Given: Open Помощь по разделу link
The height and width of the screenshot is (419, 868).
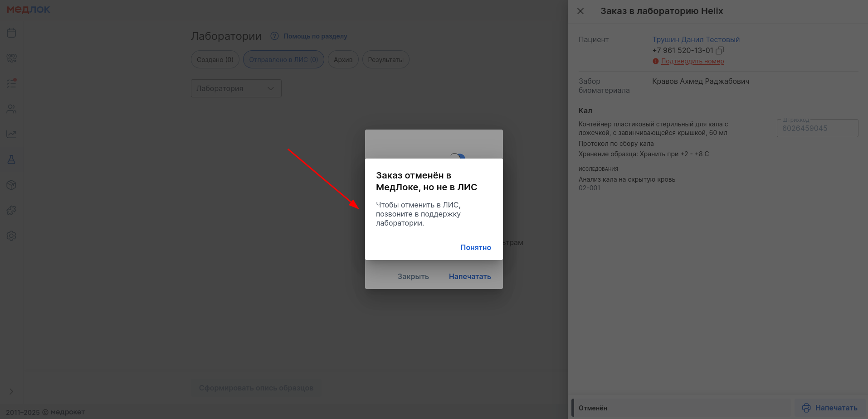Looking at the screenshot, I should pyautogui.click(x=315, y=36).
